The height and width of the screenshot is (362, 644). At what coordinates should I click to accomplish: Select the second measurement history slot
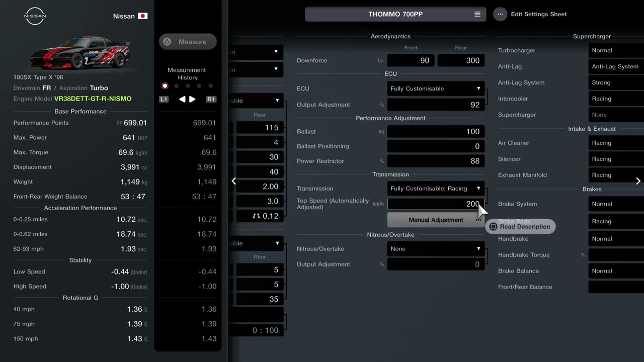(x=176, y=86)
